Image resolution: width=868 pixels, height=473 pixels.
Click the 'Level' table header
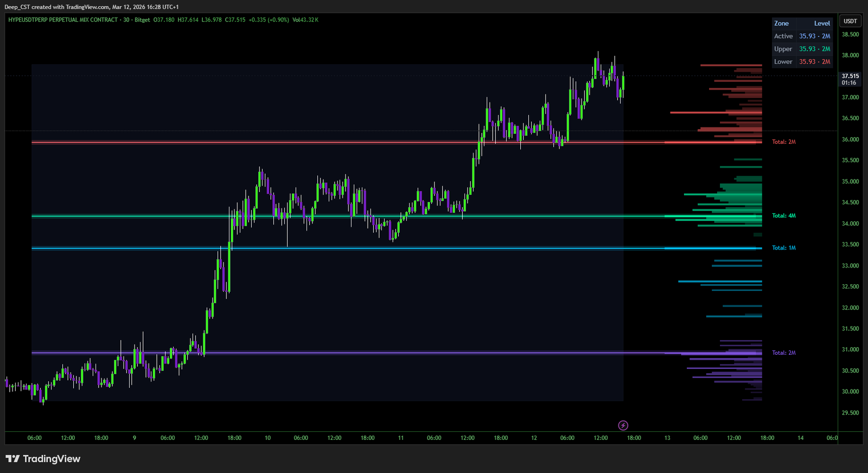(x=822, y=23)
